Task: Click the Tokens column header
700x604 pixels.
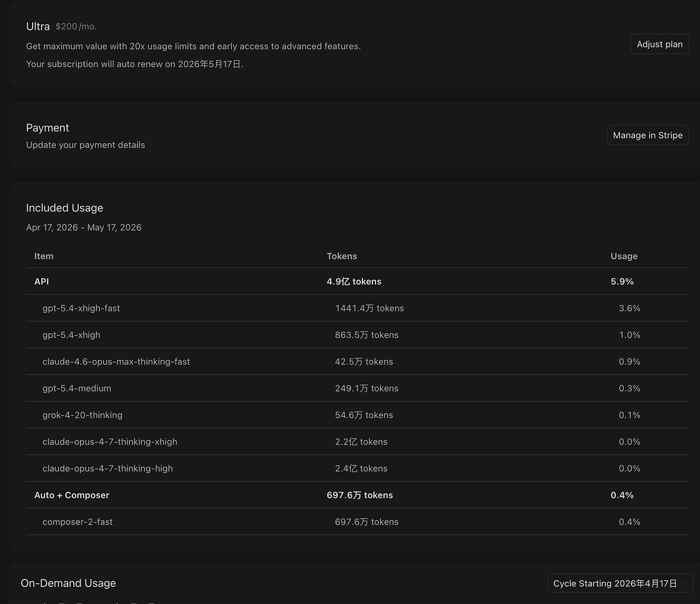Action: (x=342, y=256)
